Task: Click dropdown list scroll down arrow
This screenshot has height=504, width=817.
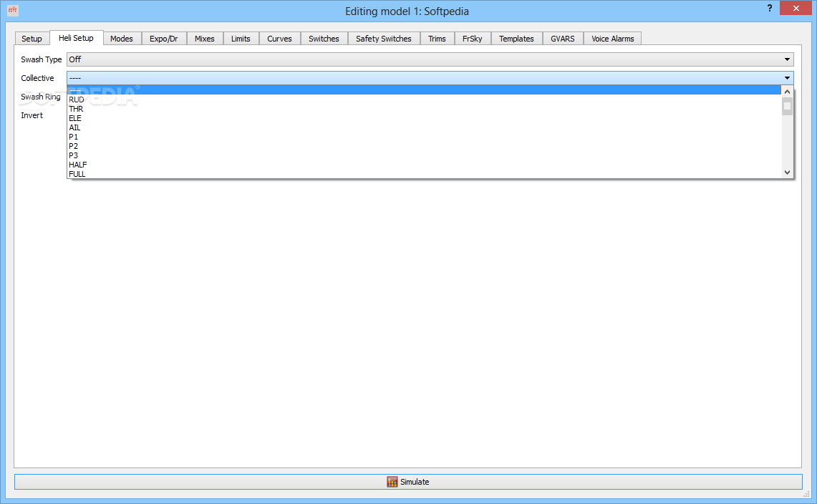Action: pyautogui.click(x=788, y=172)
